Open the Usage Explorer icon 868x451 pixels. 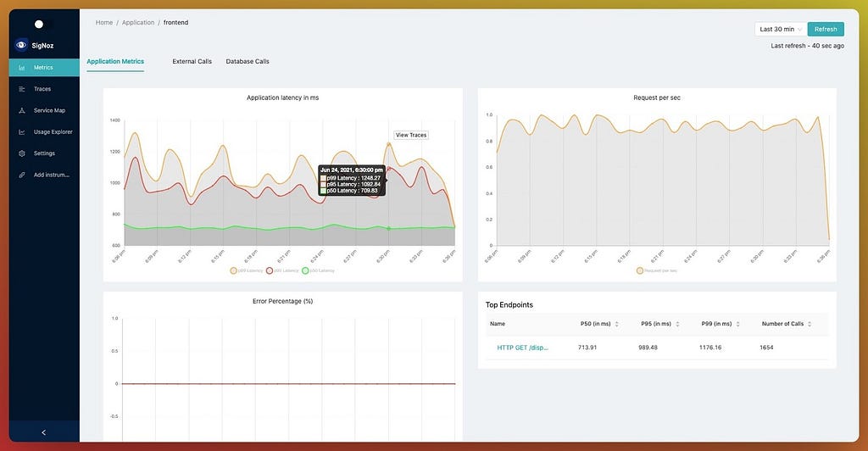click(22, 132)
